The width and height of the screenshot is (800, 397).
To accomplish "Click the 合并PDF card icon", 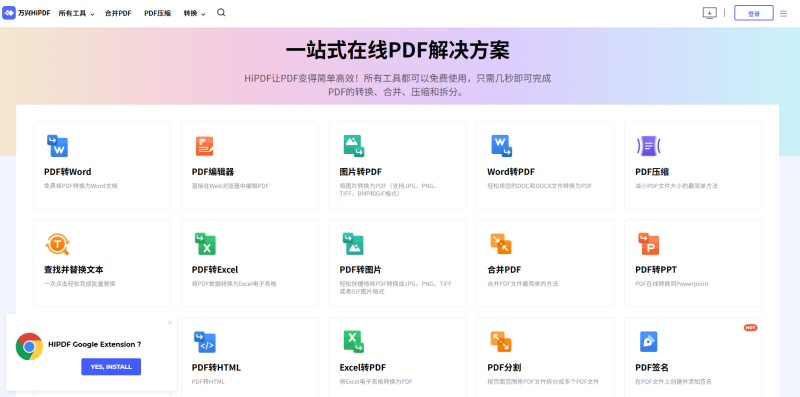I will pos(501,244).
